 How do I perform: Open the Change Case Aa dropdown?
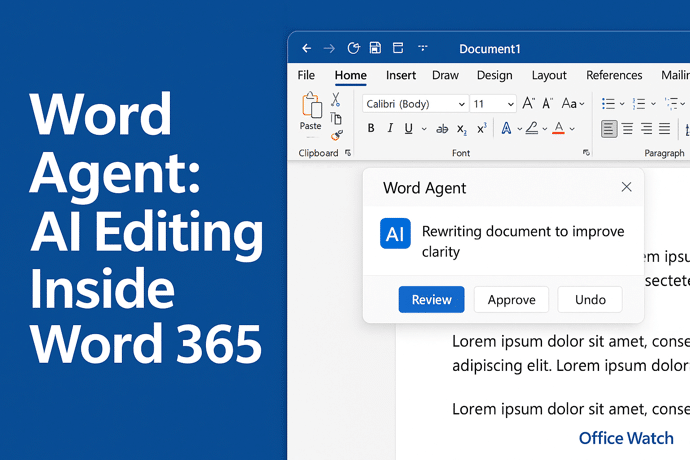coord(573,103)
